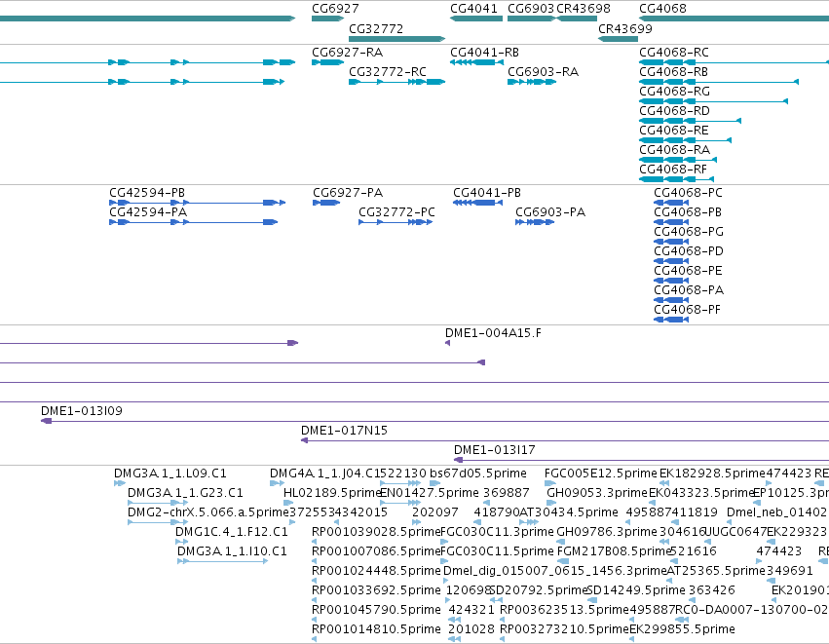829x644 pixels.
Task: Select the teal gene bar under CG32772
Action: click(x=397, y=39)
